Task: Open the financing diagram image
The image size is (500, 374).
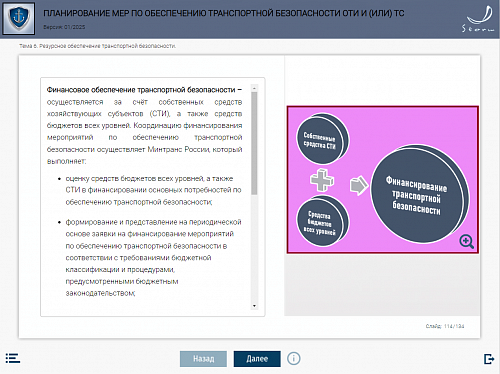Action: click(383, 180)
